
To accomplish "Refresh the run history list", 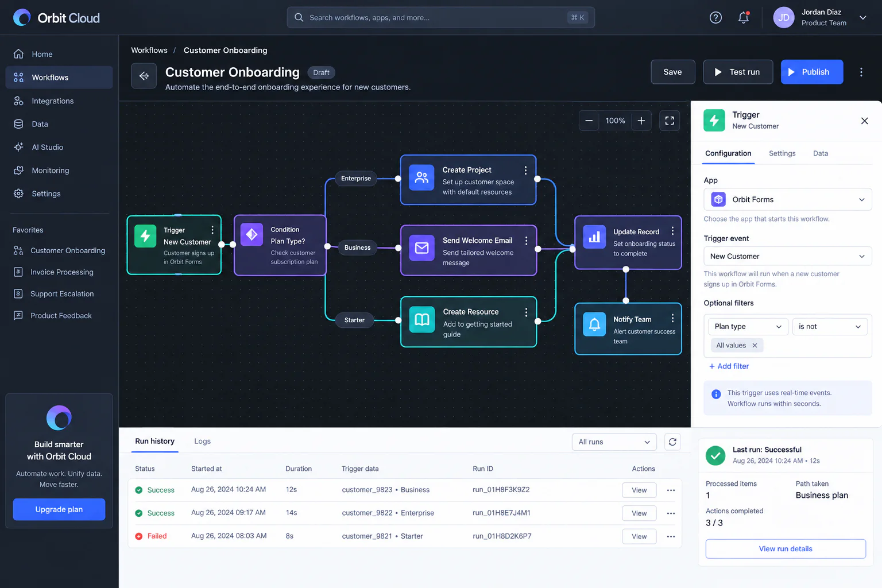I will [672, 442].
